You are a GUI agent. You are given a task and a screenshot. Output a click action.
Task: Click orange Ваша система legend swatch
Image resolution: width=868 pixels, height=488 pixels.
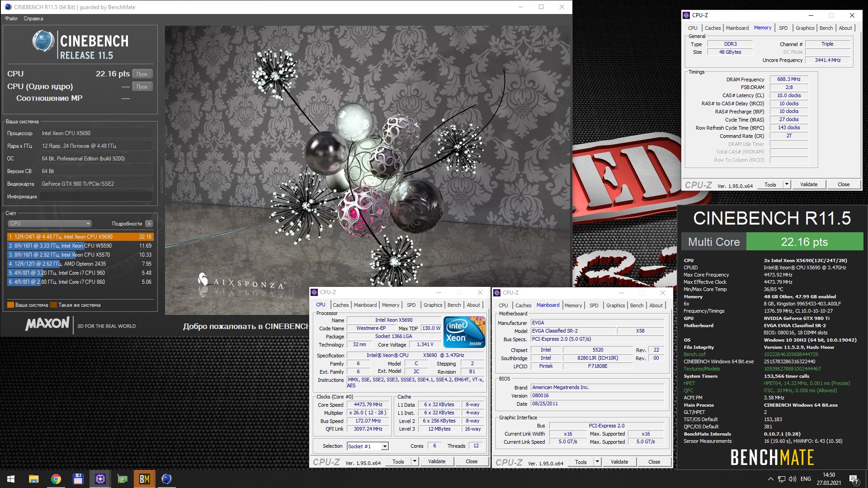coord(11,305)
